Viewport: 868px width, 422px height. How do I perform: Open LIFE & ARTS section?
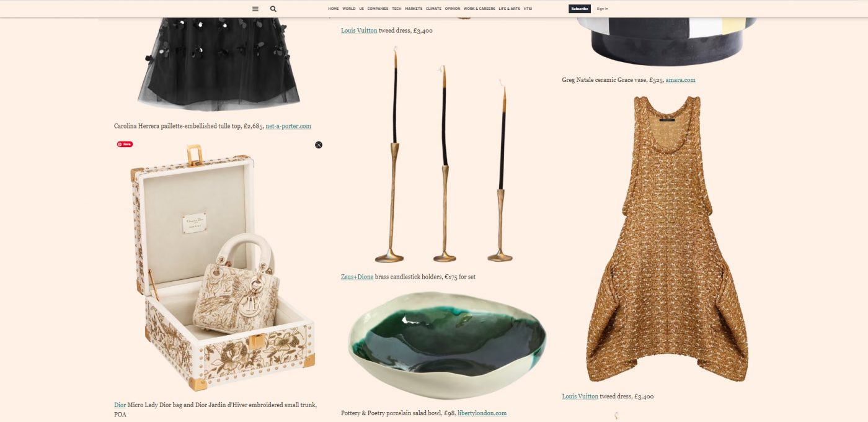click(x=510, y=9)
